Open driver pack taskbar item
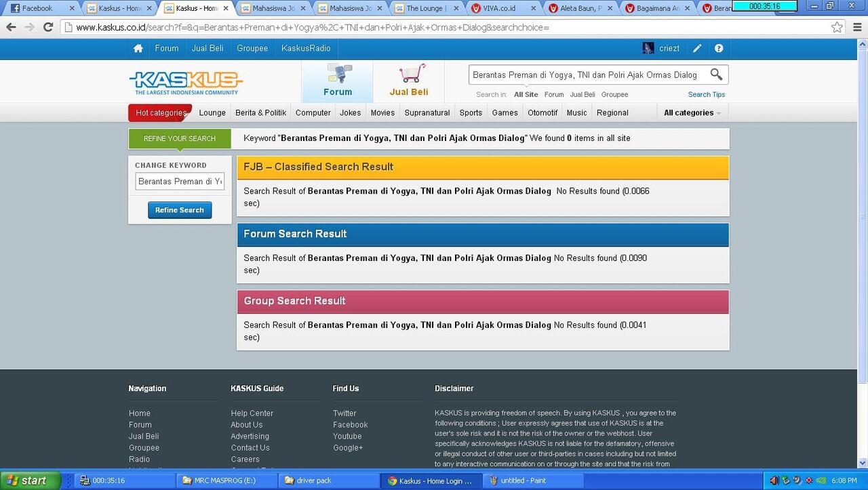Screen dimensions: 868x490 pyautogui.click(x=329, y=481)
